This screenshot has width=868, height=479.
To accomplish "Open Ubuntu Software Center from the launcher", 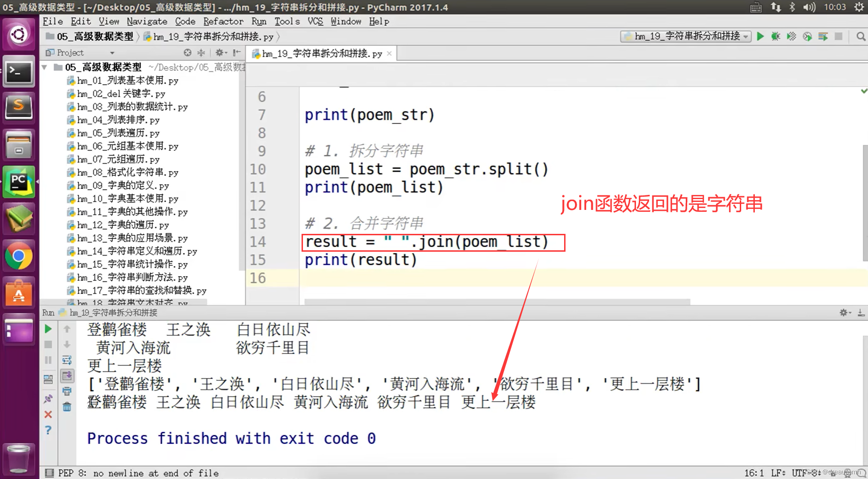I will point(18,293).
